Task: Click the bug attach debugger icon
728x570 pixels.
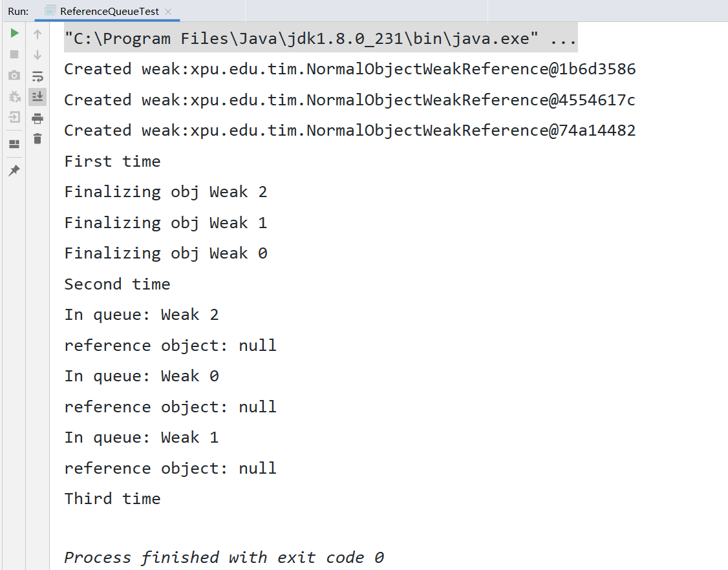Action: tap(14, 97)
